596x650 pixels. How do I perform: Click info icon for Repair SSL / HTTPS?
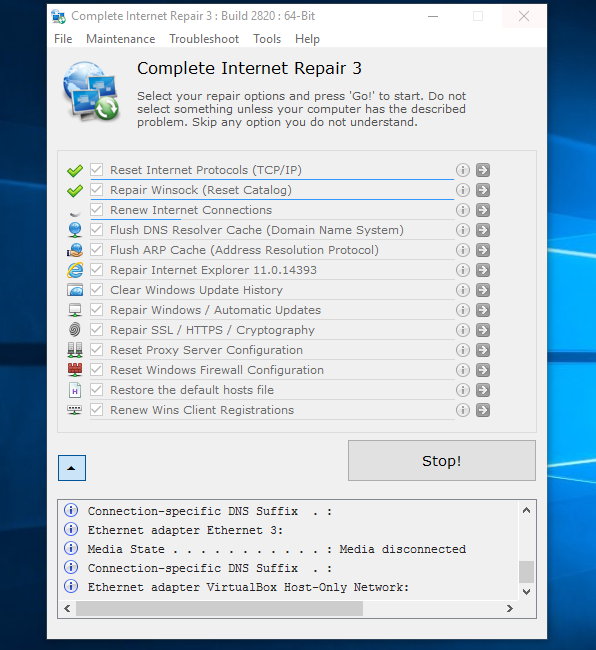tap(463, 330)
